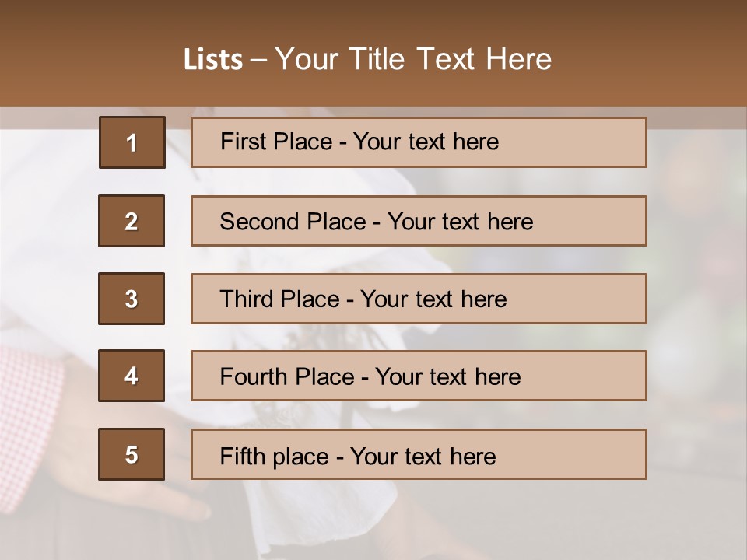
Task: Select the Your Title Text Here heading
Action: point(413,60)
